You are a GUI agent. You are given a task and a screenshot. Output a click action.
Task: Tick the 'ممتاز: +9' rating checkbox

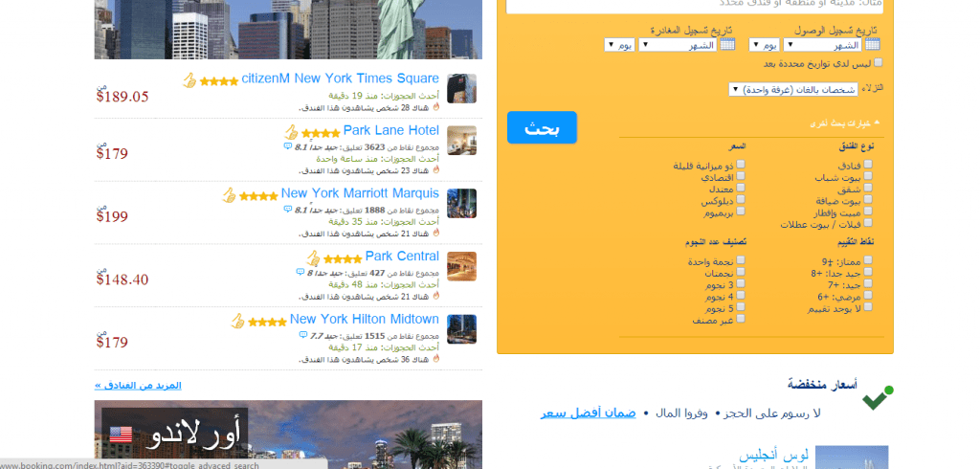[x=867, y=260]
